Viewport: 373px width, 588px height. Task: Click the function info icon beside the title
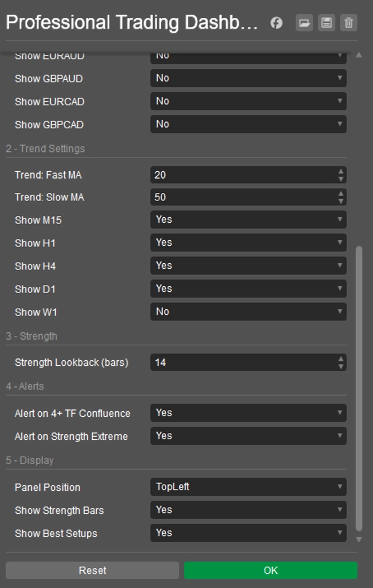click(277, 23)
